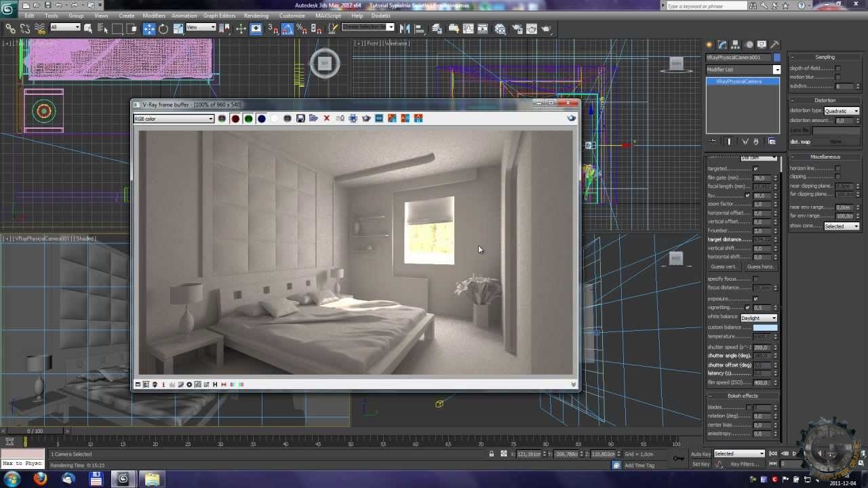868x488 pixels.
Task: Open the Rendering menu
Action: click(256, 16)
